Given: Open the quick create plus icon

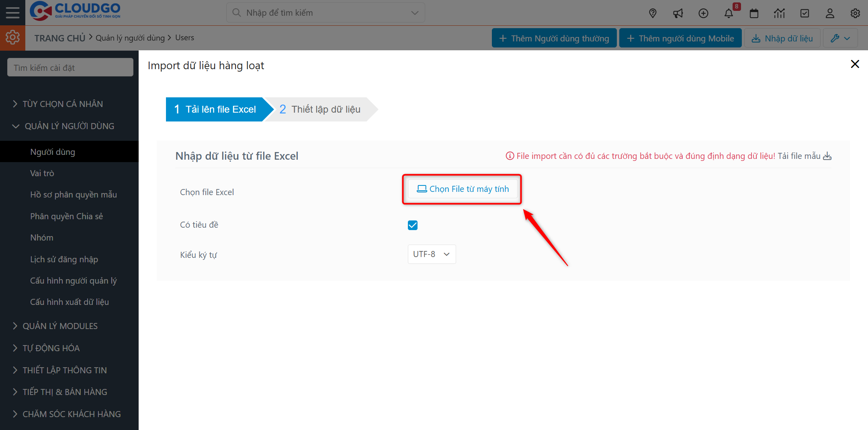Looking at the screenshot, I should tap(703, 13).
